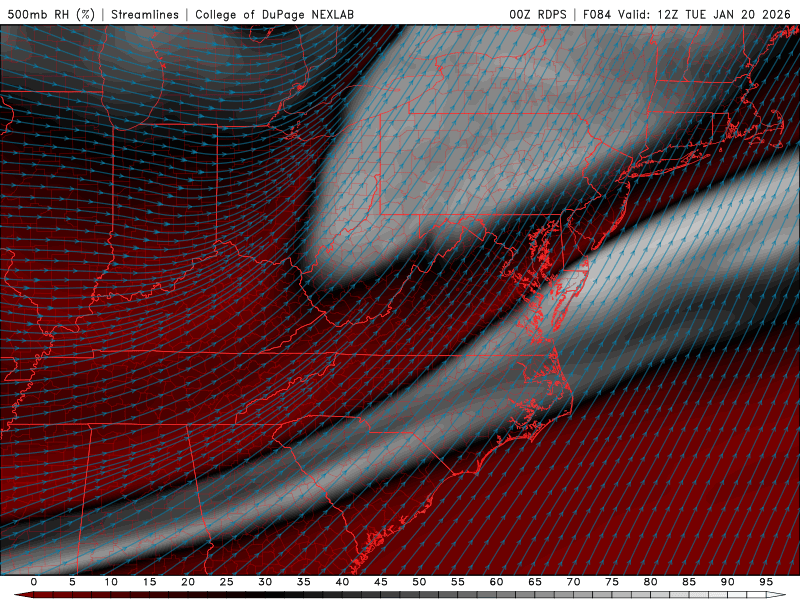This screenshot has width=800, height=600.
Task: Click the '80' colorbar tick label
Action: 650,582
